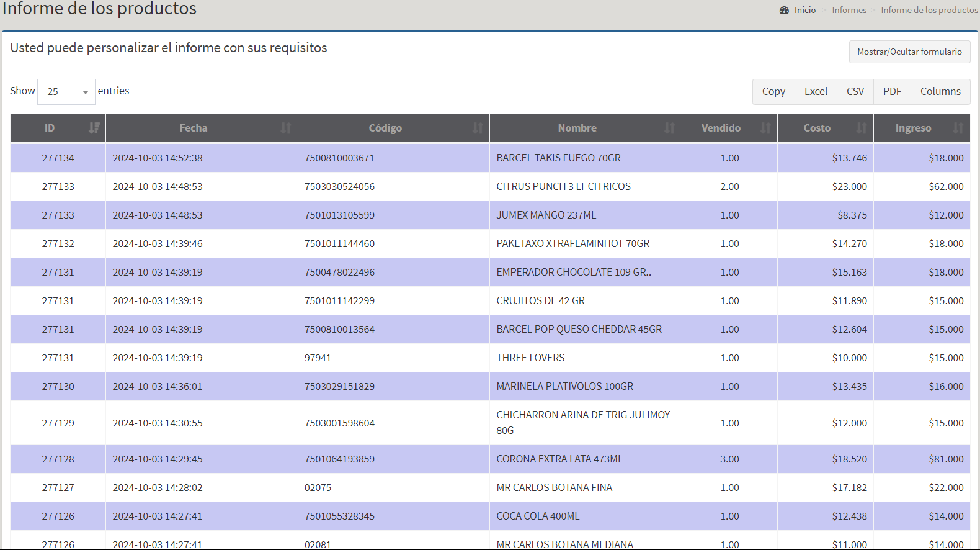
Task: Sort by Nombre using its arrow icon
Action: point(669,128)
